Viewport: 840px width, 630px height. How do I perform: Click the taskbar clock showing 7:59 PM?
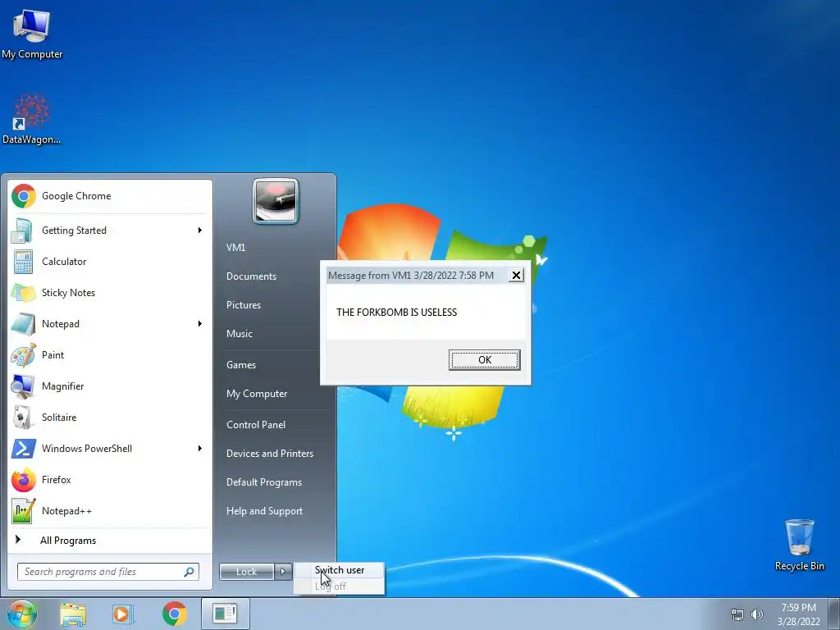pyautogui.click(x=798, y=614)
